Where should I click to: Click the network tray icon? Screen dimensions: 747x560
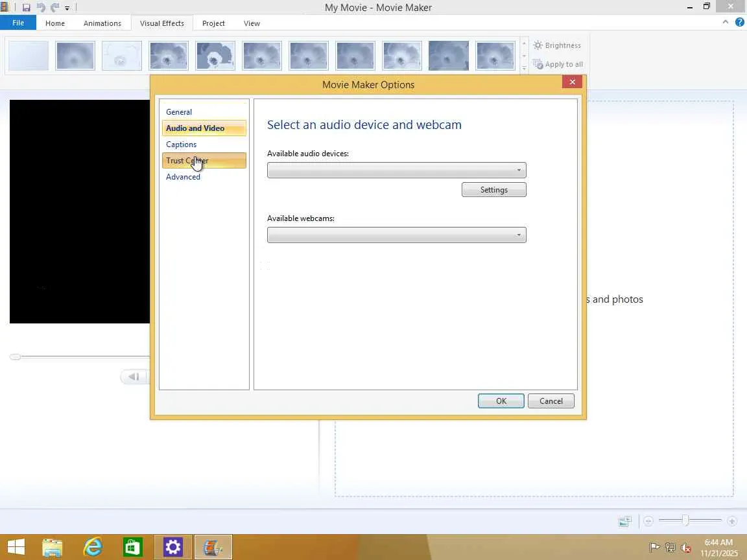point(670,548)
